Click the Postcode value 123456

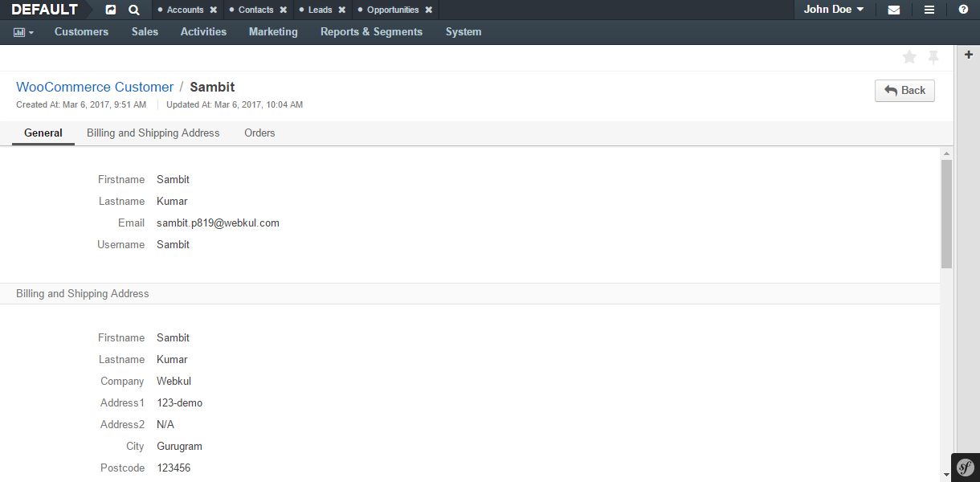pyautogui.click(x=174, y=468)
